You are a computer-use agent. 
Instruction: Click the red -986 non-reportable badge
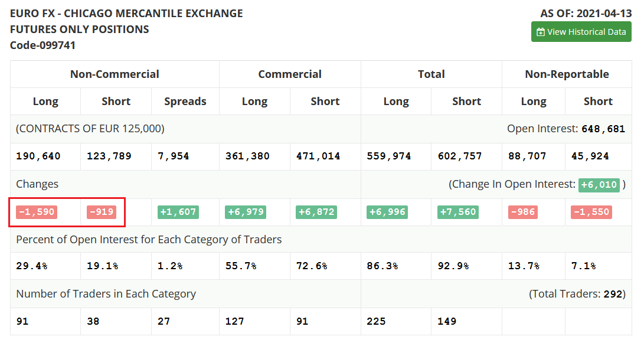523,212
